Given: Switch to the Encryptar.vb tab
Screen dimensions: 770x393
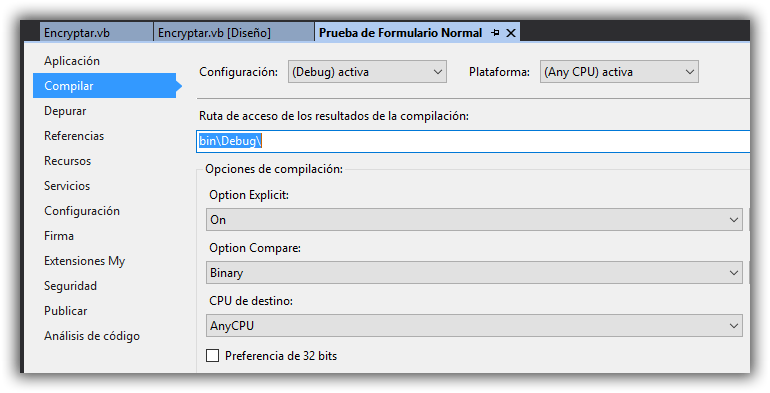Looking at the screenshot, I should coord(96,33).
